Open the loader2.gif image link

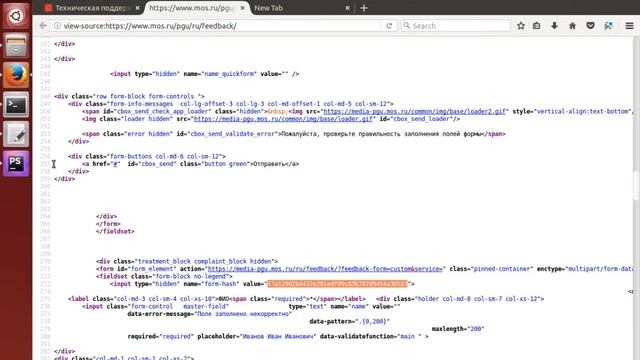pyautogui.click(x=414, y=111)
